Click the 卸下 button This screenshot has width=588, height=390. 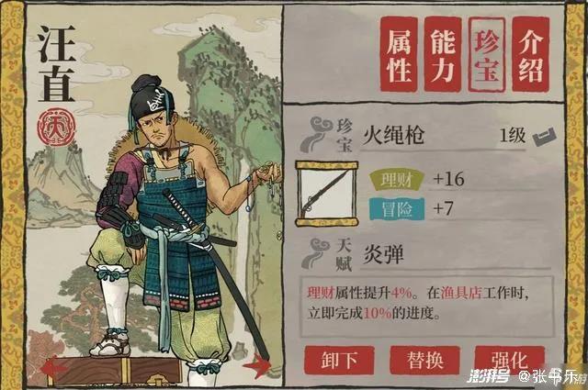tap(339, 360)
